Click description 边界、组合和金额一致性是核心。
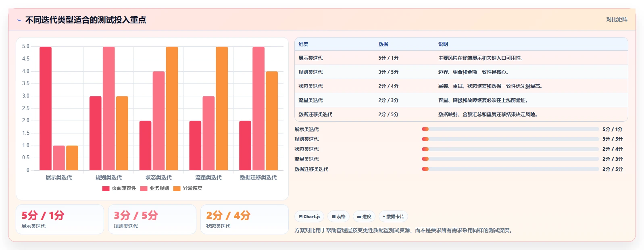Viewport: 644px width, 250px height. [473, 72]
